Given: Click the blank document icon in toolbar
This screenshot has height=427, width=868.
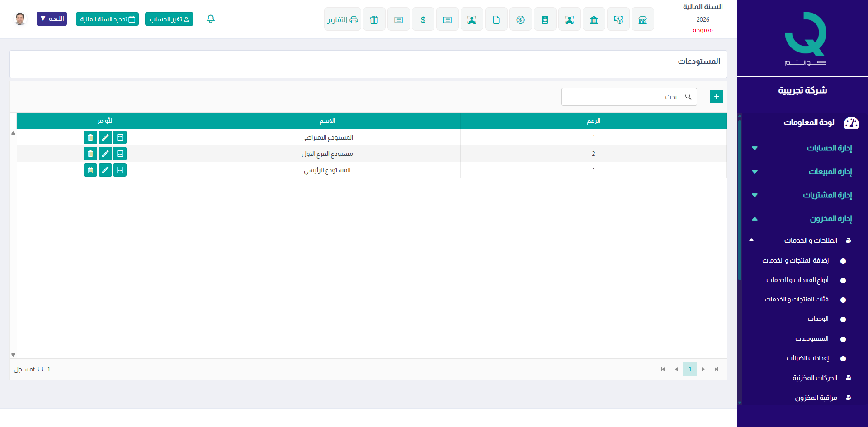Looking at the screenshot, I should click(496, 19).
